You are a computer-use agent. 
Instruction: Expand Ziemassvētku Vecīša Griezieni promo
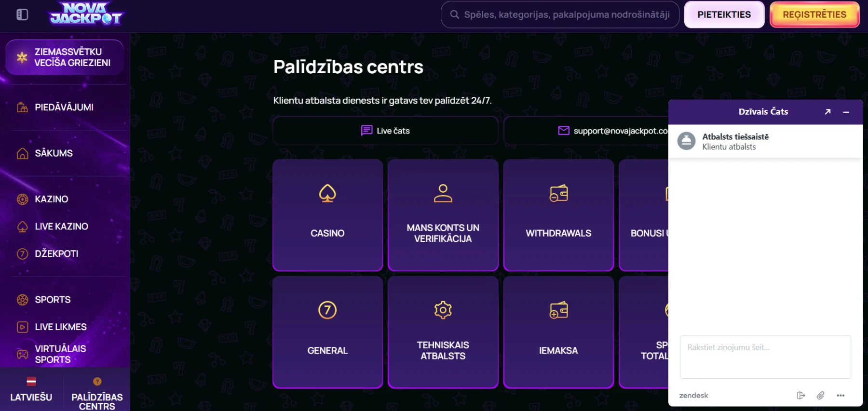click(x=65, y=56)
